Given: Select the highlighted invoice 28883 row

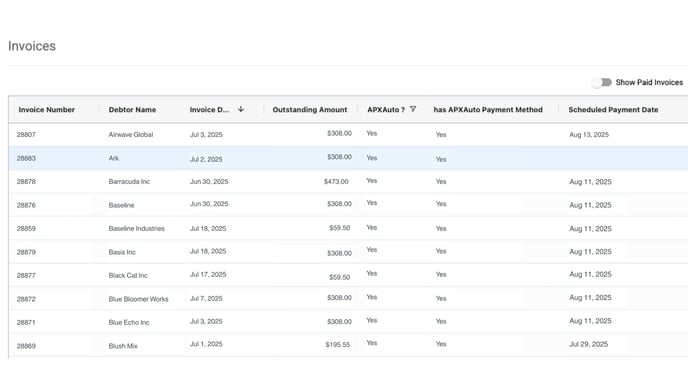Looking at the screenshot, I should (348, 158).
